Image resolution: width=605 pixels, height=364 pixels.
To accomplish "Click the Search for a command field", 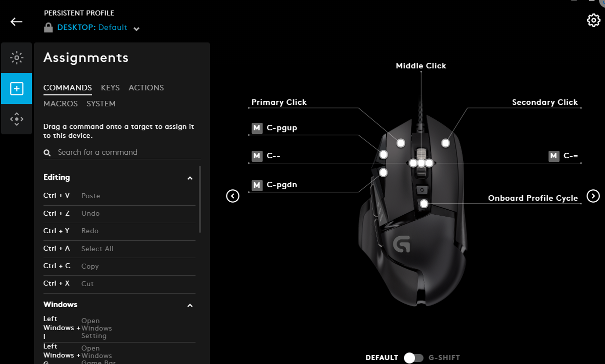I will coord(122,152).
